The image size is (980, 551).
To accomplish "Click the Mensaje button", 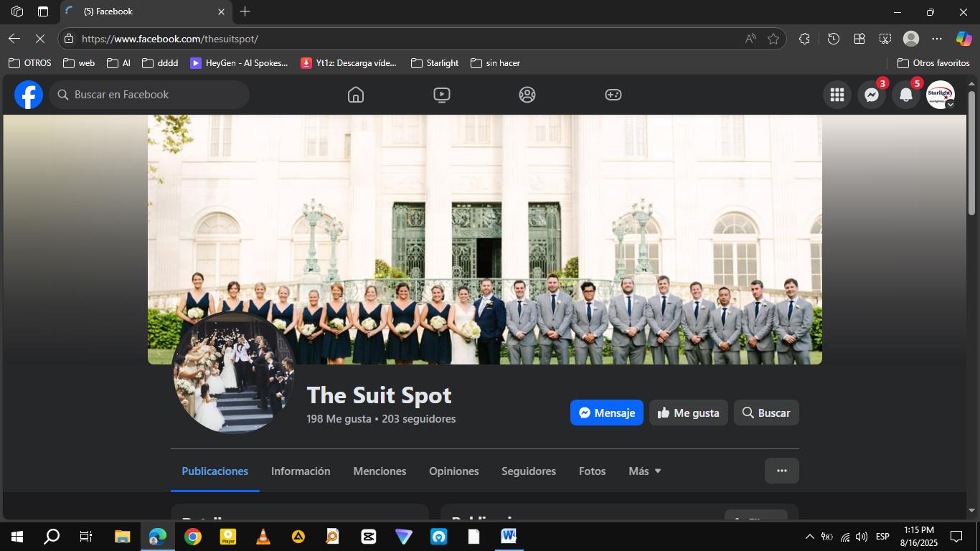I will [x=606, y=413].
